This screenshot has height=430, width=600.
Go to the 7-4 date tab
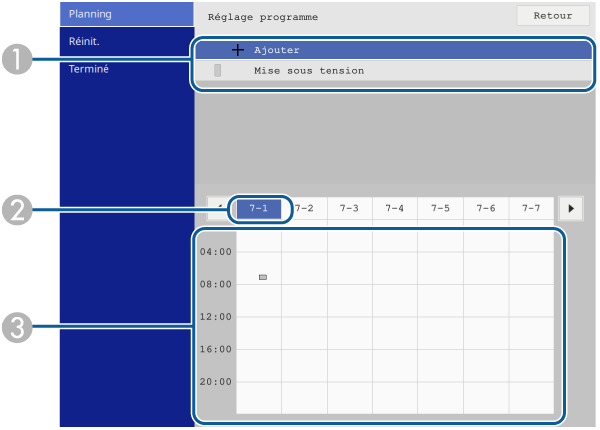pyautogui.click(x=395, y=208)
